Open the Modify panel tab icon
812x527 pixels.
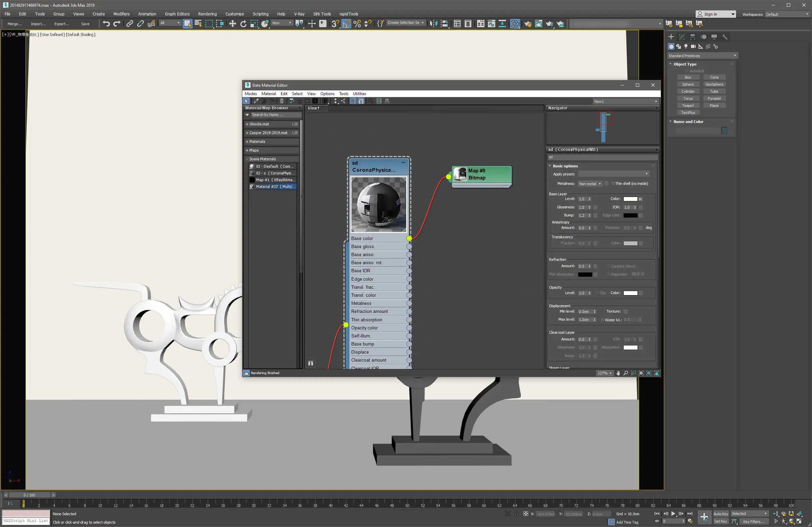(682, 37)
